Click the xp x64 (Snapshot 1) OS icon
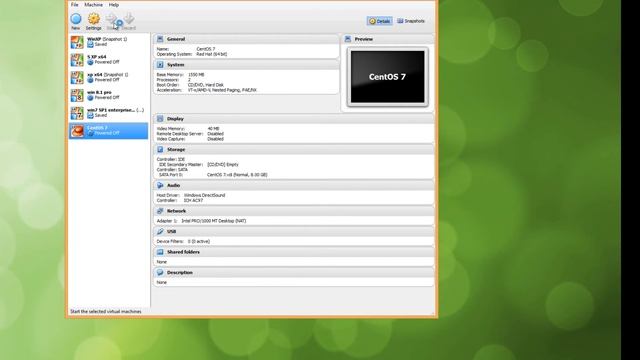 click(77, 78)
